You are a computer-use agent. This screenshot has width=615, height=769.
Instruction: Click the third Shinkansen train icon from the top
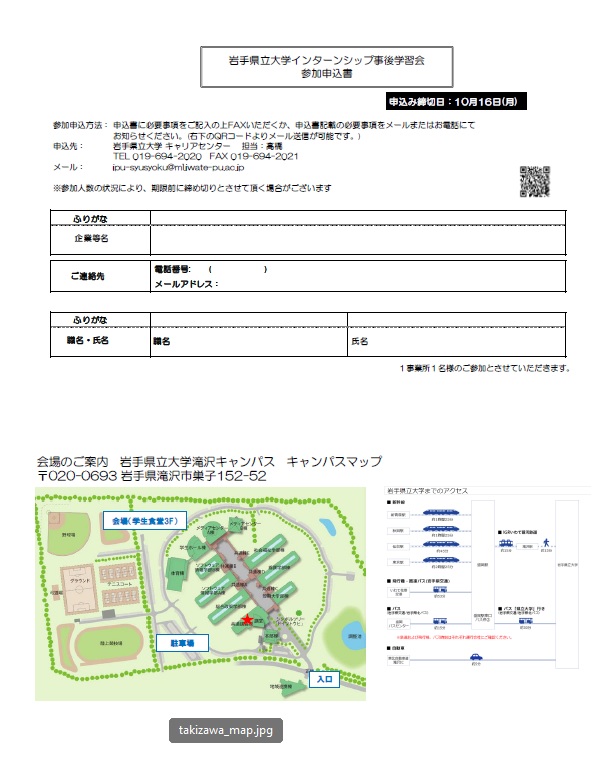[441, 544]
